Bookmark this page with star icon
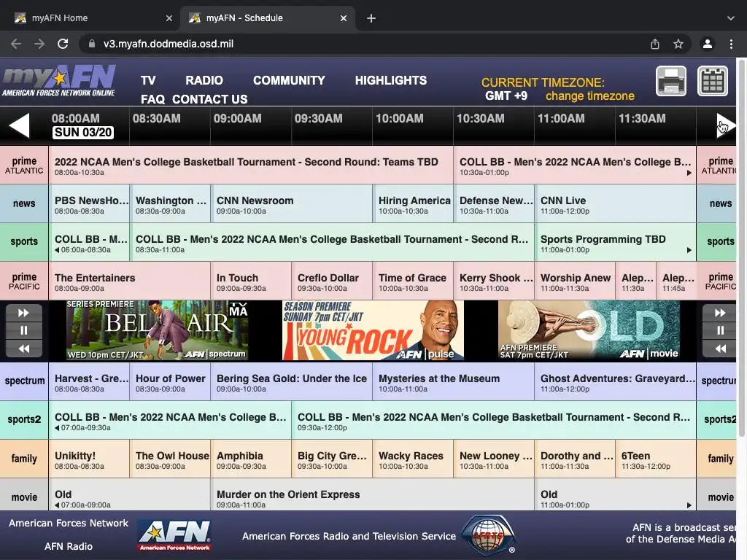Screen dimensions: 747x560 (x=678, y=44)
